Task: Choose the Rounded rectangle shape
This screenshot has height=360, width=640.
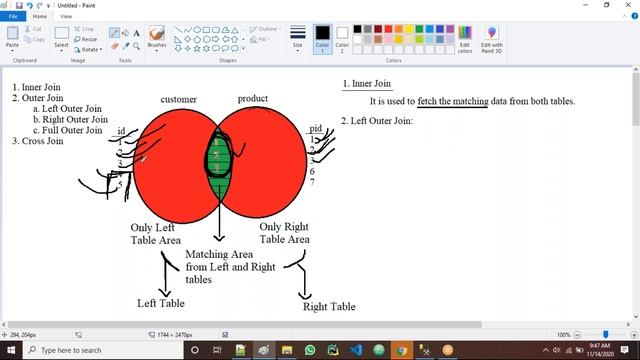Action: (216, 30)
